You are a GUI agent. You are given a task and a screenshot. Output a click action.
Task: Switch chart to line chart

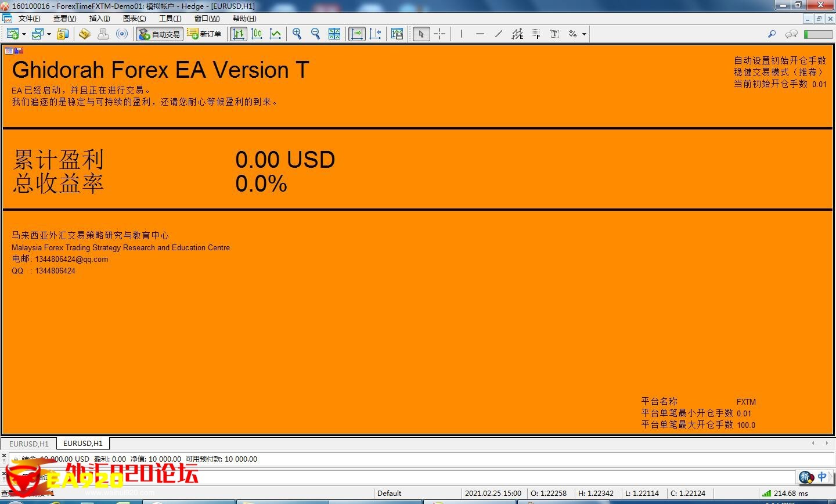coord(275,34)
